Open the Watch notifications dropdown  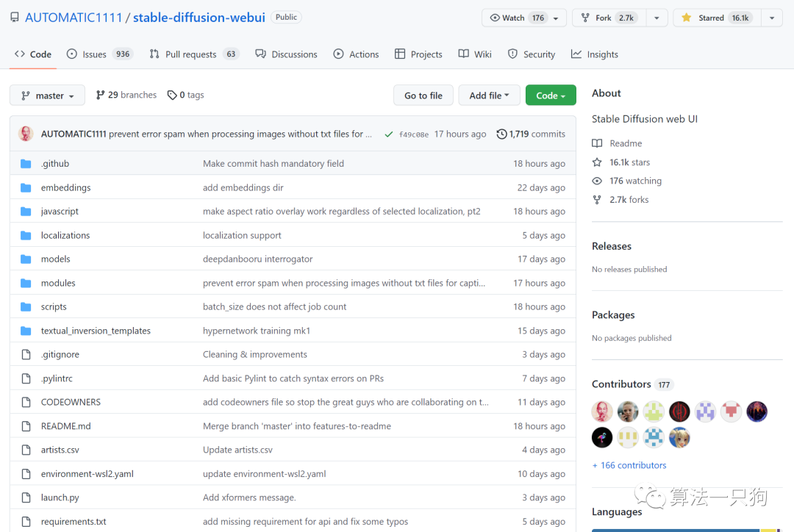point(524,18)
